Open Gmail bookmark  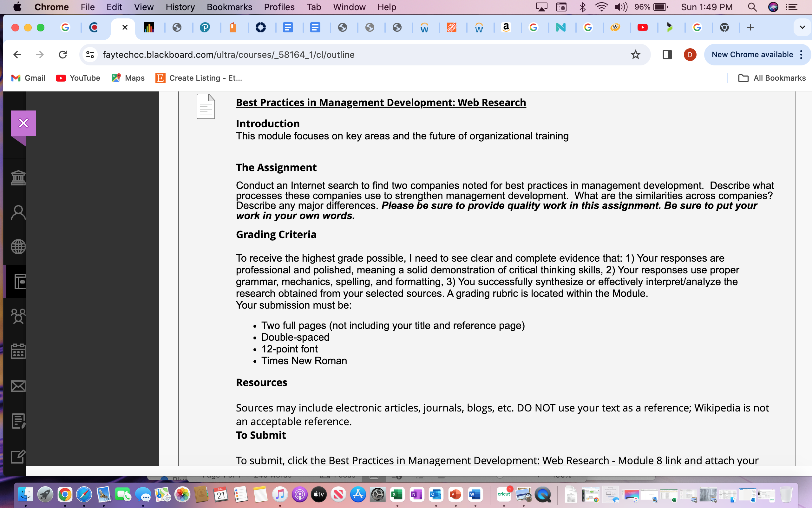click(x=28, y=78)
